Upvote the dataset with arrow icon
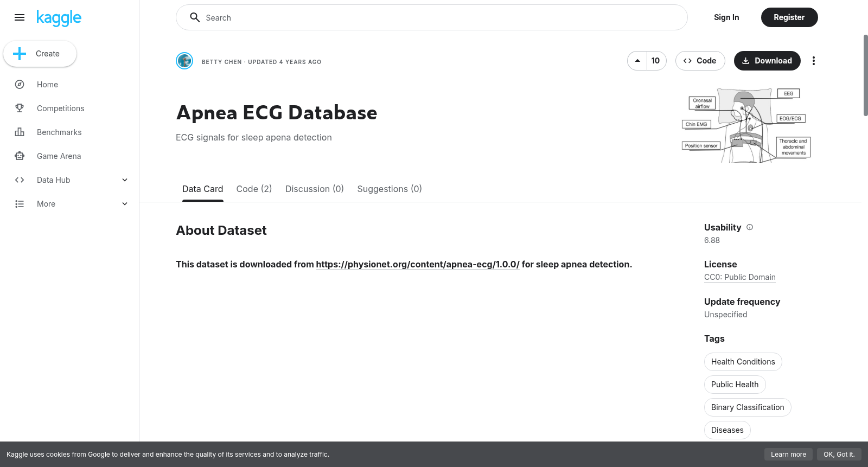The height and width of the screenshot is (467, 868). coord(637,61)
